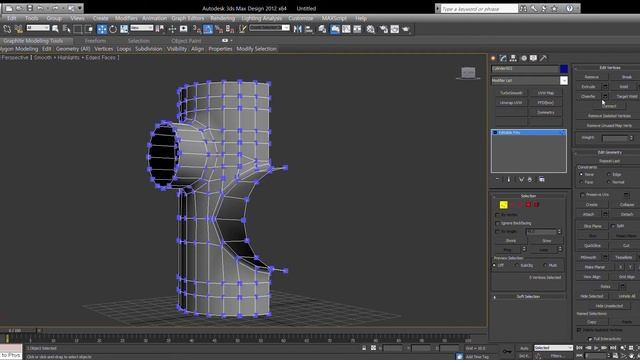The width and height of the screenshot is (640, 360).
Task: Select SubObj preview selection radio
Action: pyautogui.click(x=517, y=265)
